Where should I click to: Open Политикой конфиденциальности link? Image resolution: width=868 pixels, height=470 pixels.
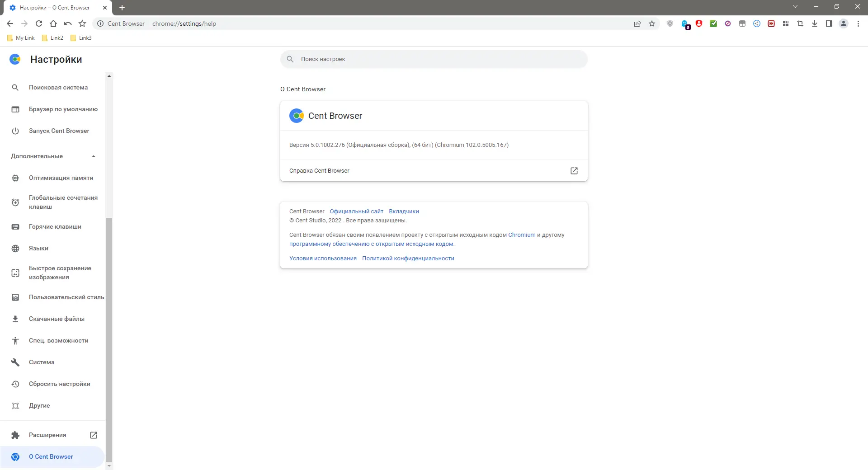pos(408,258)
